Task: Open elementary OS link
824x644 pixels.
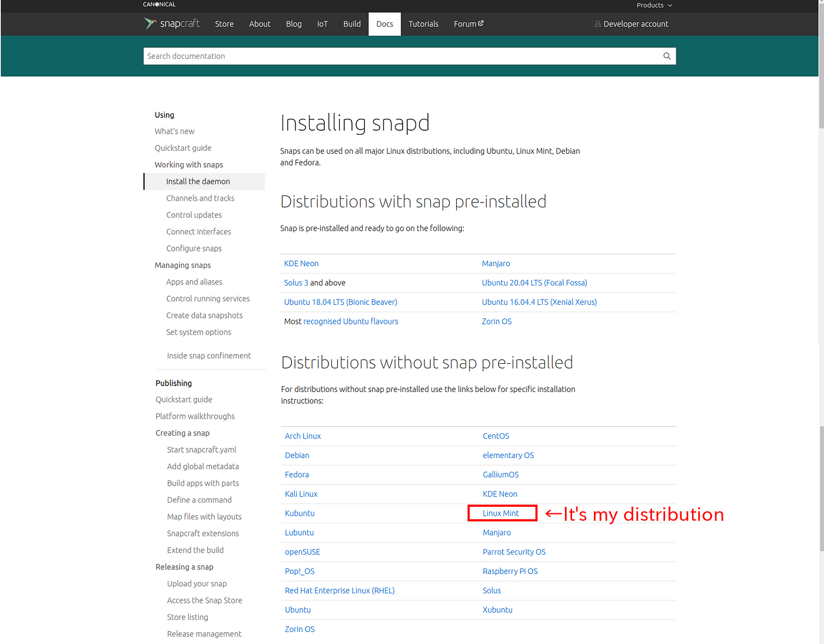Action: pyautogui.click(x=508, y=456)
